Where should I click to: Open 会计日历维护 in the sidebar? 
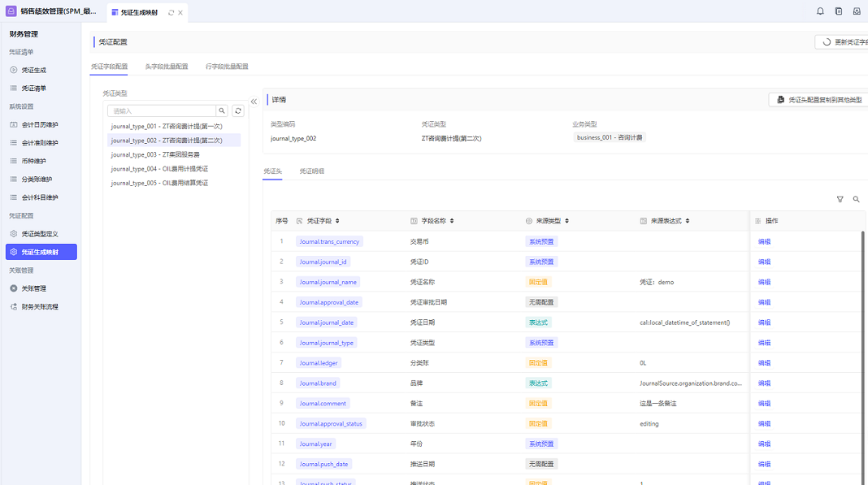coord(40,124)
